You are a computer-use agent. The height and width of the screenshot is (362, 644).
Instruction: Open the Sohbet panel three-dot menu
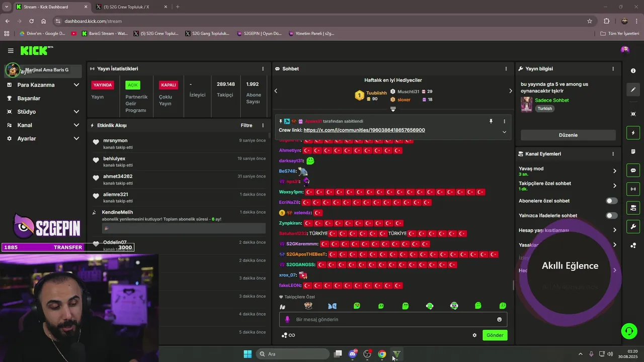coord(506,68)
